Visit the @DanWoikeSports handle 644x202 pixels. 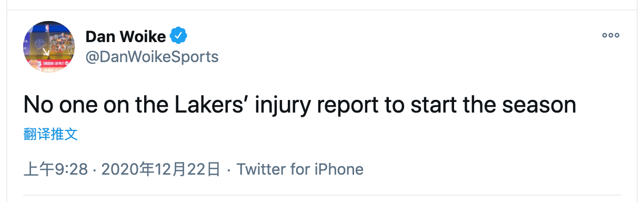[x=152, y=56]
